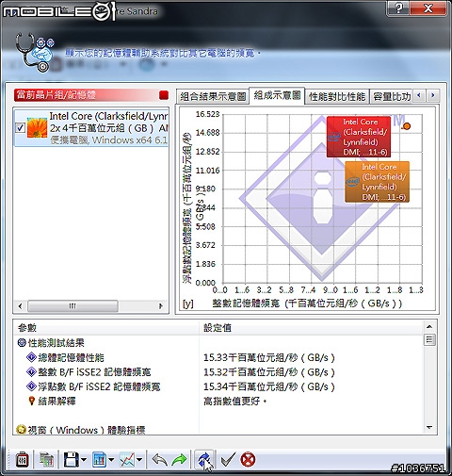Click up arrow of parameter list scrollbar

click(x=429, y=327)
